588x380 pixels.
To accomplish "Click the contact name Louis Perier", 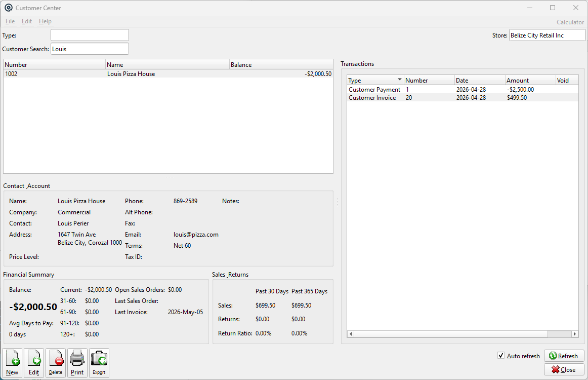I will point(73,223).
